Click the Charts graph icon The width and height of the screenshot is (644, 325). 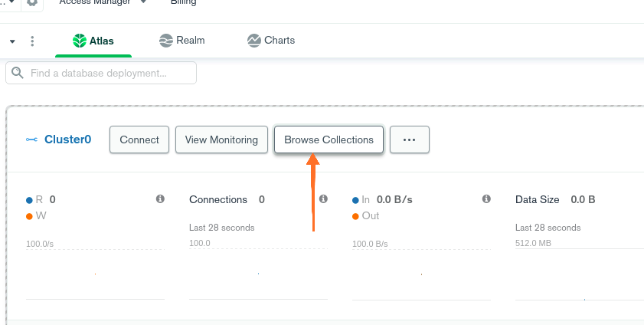(x=254, y=41)
